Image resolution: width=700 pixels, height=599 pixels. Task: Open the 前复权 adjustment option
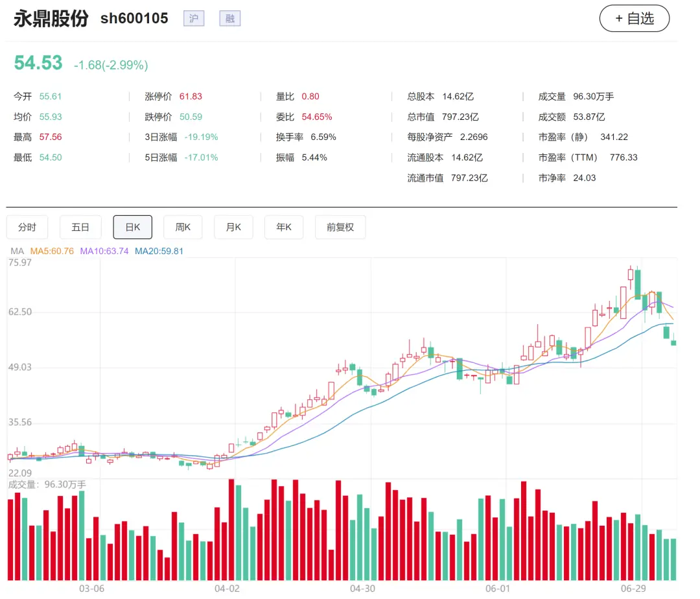point(340,227)
